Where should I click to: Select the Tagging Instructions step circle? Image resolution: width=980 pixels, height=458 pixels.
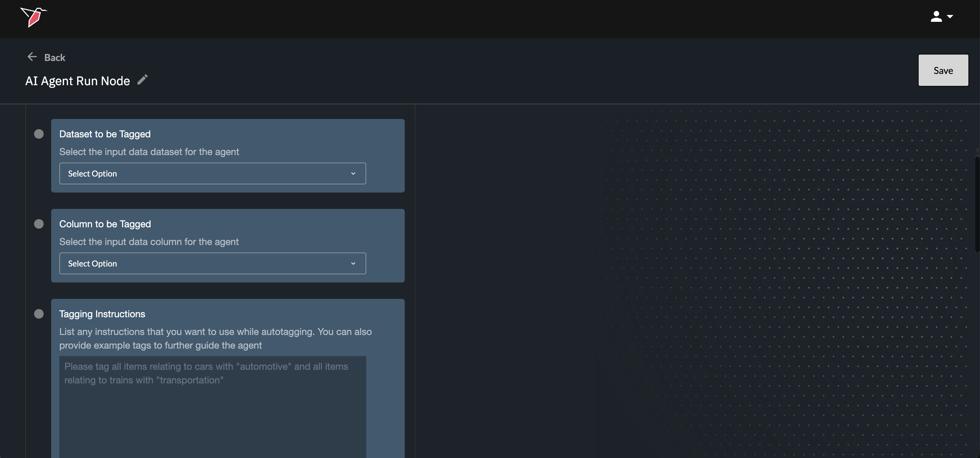point(39,314)
